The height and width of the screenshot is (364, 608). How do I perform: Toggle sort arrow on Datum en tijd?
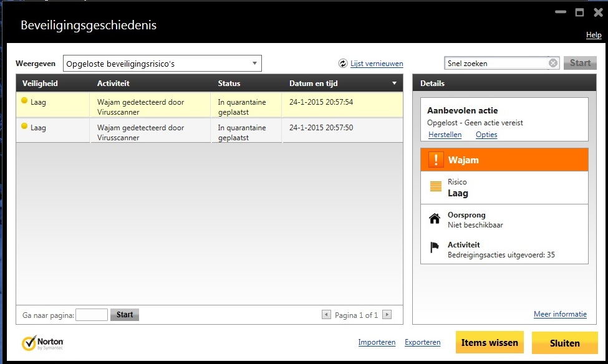click(x=394, y=84)
